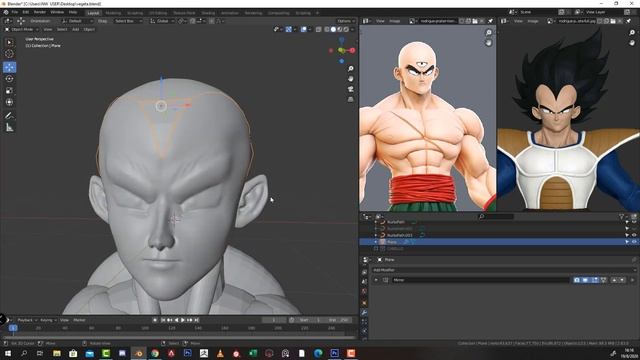
Task: Click the 3D viewport zoom magnifier icon
Action: click(x=351, y=69)
